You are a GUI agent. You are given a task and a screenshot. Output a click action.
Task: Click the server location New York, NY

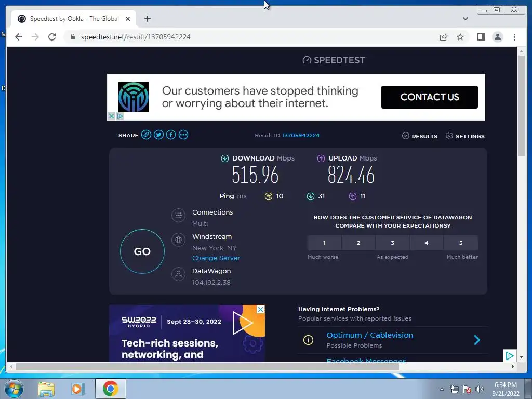pos(215,248)
